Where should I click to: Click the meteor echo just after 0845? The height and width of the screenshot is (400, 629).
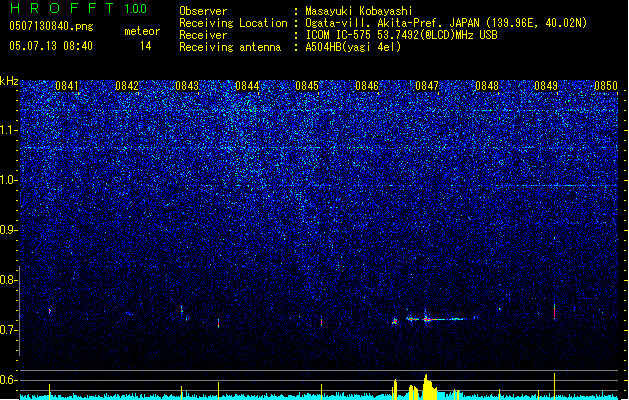[321, 321]
